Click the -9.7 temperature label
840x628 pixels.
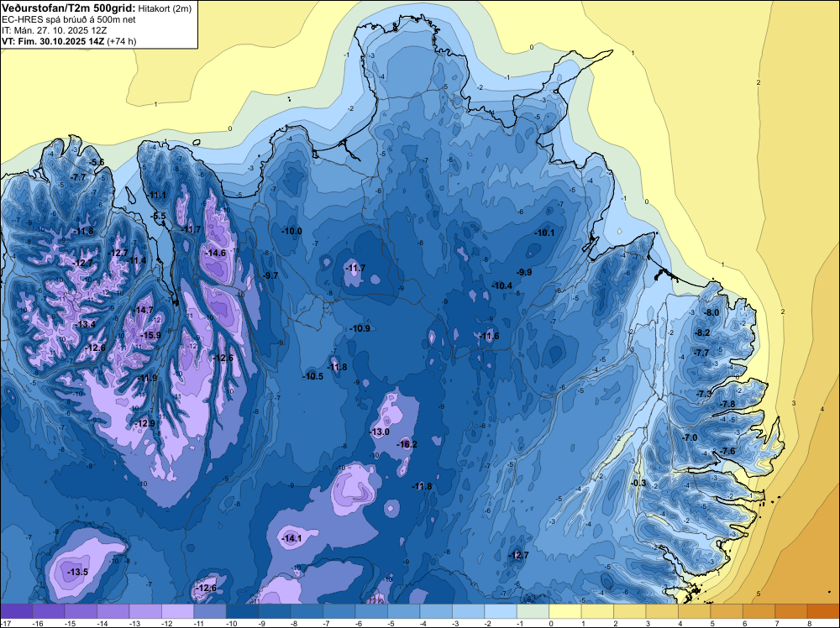click(270, 275)
